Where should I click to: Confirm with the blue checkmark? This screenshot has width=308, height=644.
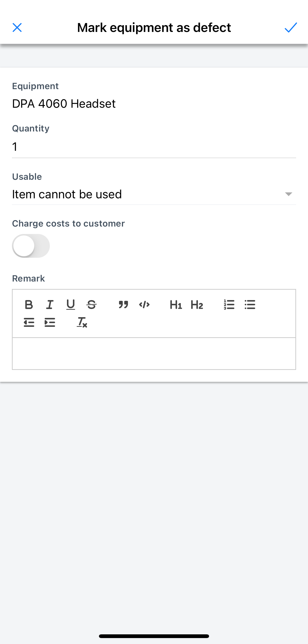coord(291,27)
